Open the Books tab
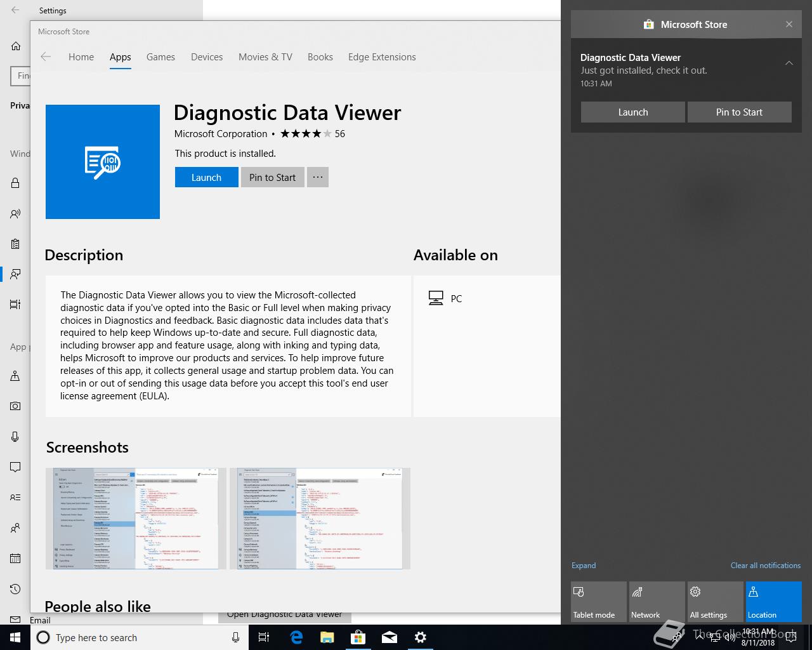This screenshot has width=812, height=650. (x=320, y=56)
